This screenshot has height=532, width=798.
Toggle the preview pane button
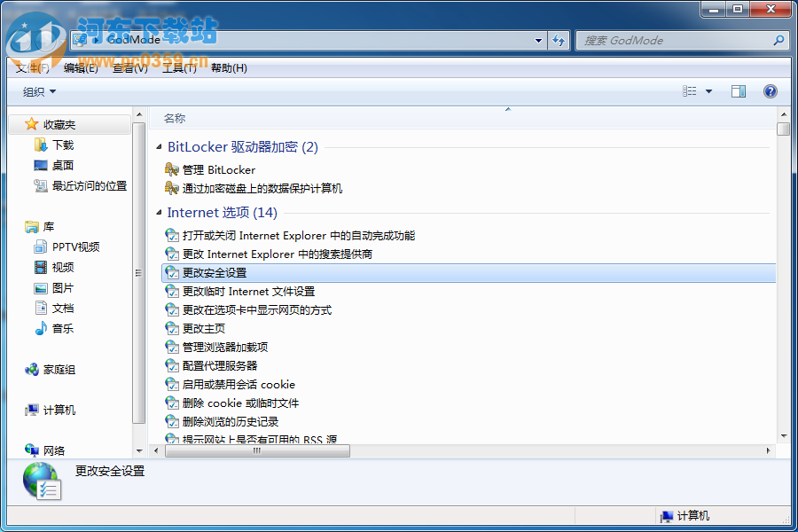pyautogui.click(x=739, y=90)
